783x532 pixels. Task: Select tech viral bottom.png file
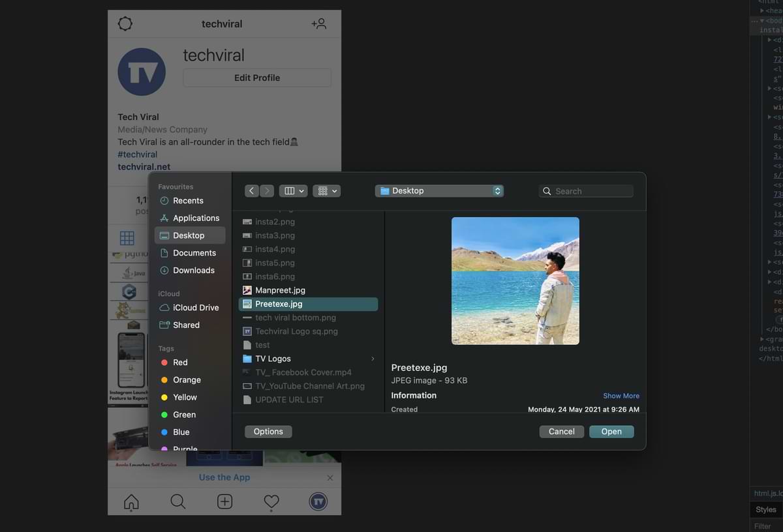(308, 318)
